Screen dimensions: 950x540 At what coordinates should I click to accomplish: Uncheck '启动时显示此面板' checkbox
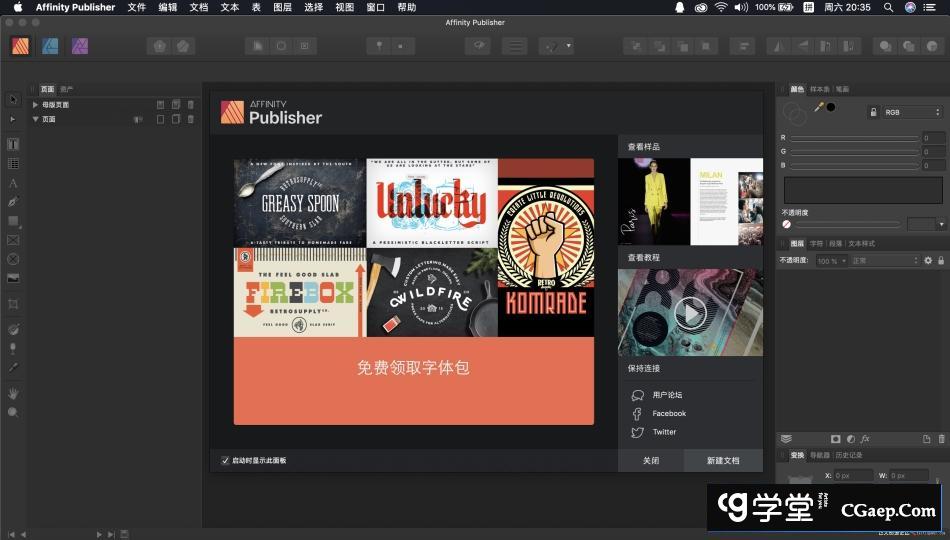click(225, 460)
